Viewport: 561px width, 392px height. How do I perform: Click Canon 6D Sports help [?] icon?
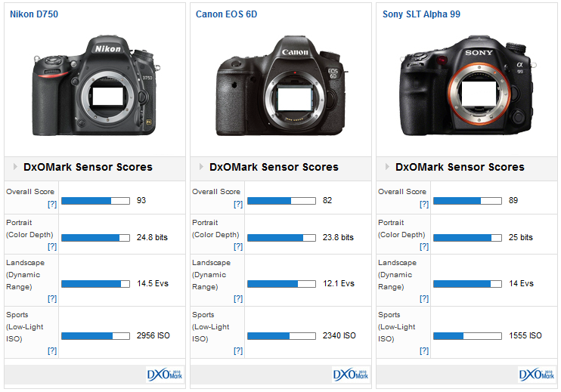[x=238, y=350]
